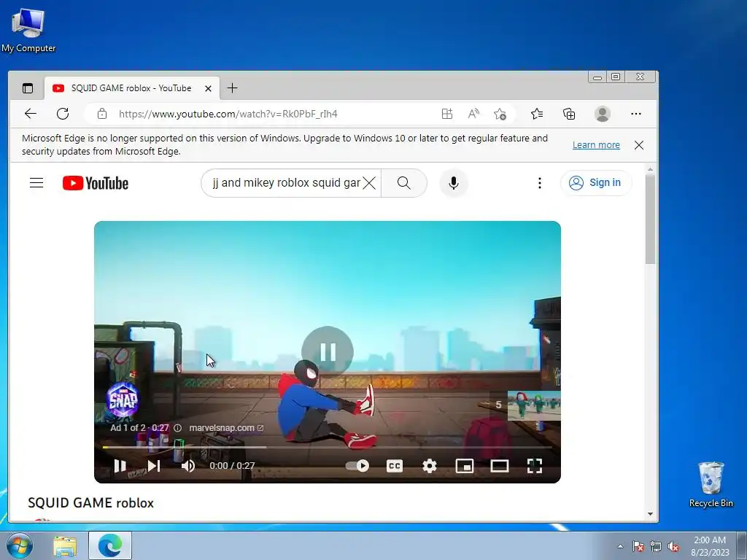This screenshot has height=560, width=747.
Task: Select the My Computer desktop icon
Action: (x=28, y=30)
